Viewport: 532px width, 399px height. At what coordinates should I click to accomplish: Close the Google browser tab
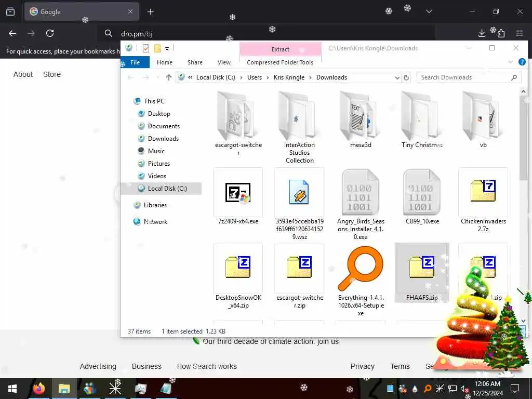tap(130, 11)
